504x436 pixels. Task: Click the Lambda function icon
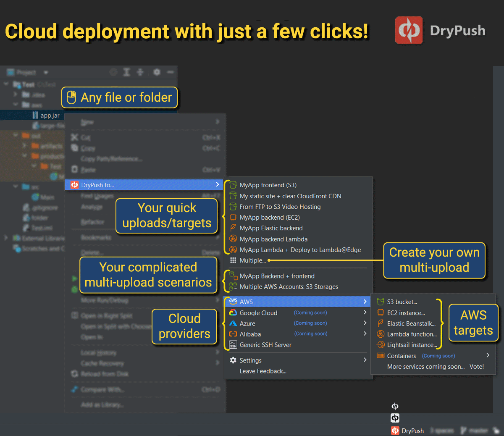coord(381,334)
